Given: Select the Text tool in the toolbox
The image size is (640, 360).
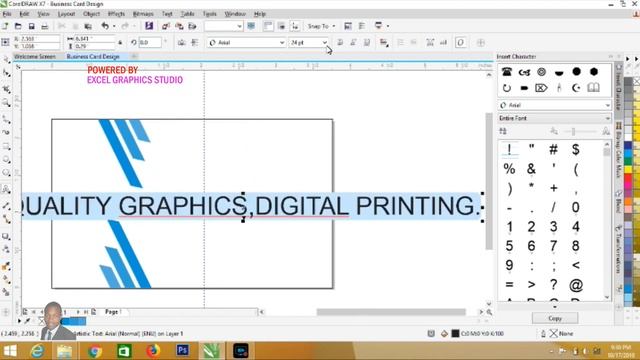Looking at the screenshot, I should point(6,189).
